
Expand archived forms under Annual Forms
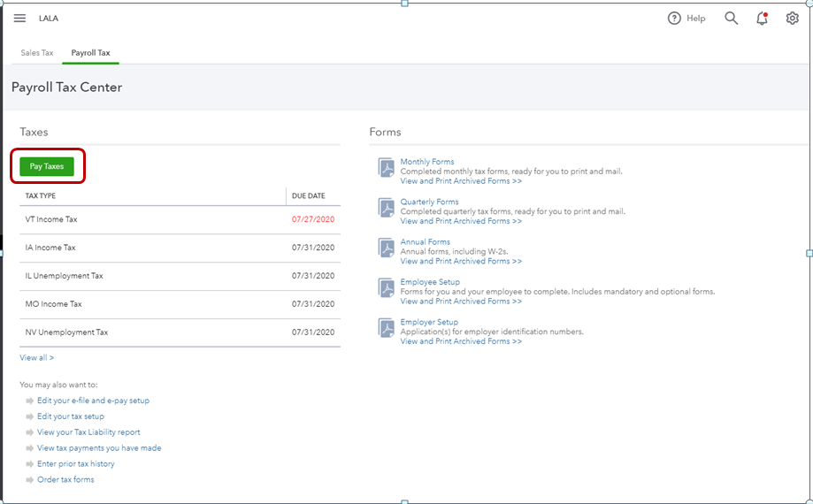pyautogui.click(x=461, y=261)
